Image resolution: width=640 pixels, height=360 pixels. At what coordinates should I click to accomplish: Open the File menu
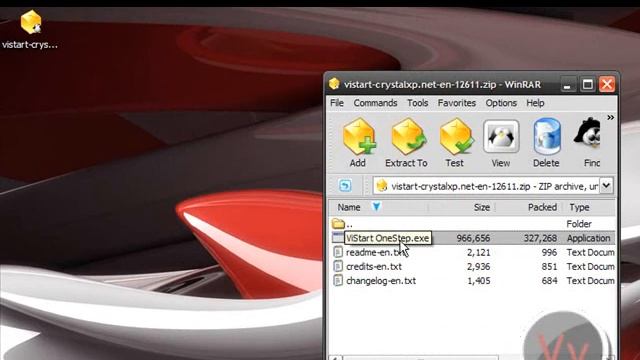coord(337,103)
